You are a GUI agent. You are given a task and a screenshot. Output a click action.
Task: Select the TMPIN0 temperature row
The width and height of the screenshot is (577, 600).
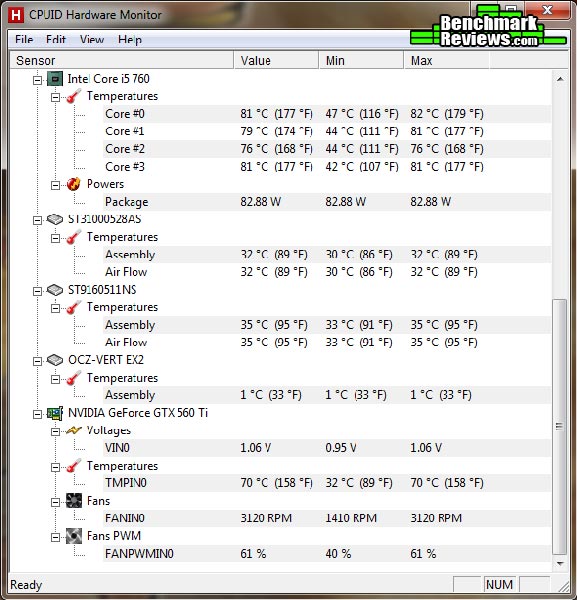coord(327,483)
